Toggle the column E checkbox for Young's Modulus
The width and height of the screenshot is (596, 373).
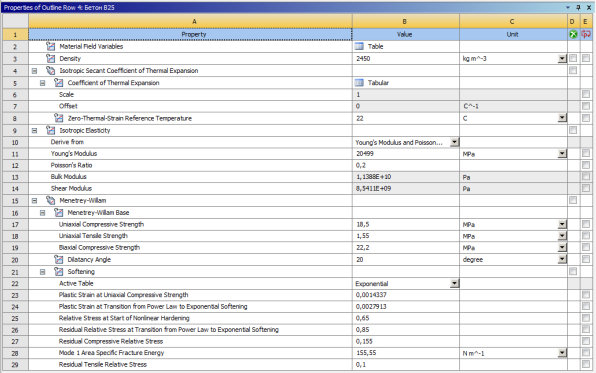(586, 154)
